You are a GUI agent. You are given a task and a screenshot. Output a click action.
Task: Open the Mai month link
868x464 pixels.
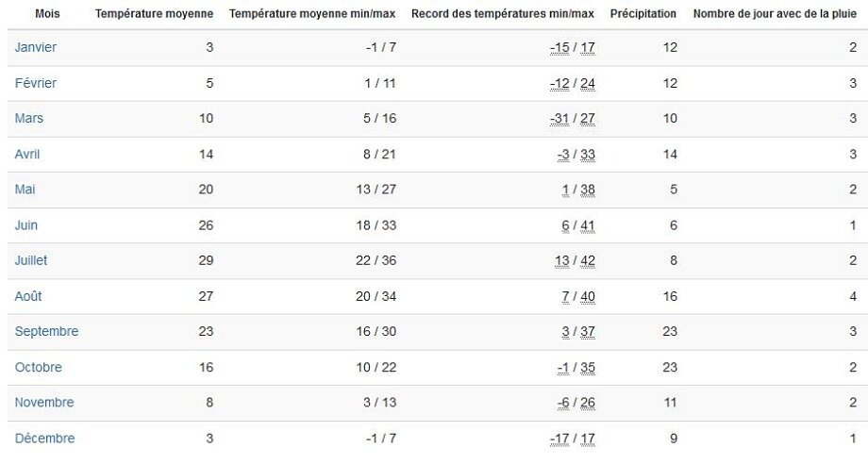[x=25, y=190]
